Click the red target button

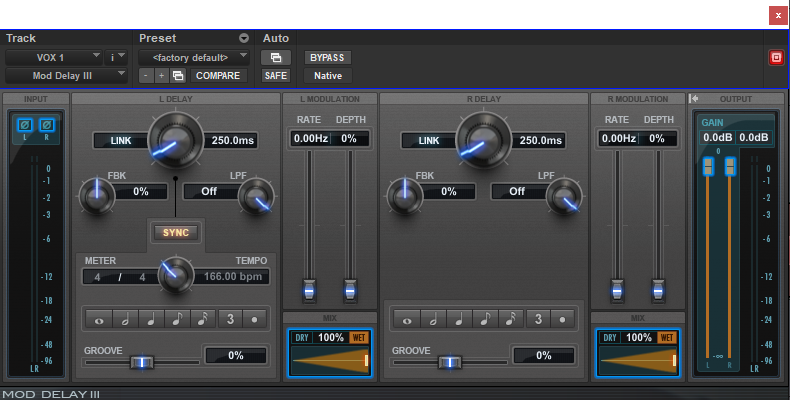pyautogui.click(x=776, y=57)
